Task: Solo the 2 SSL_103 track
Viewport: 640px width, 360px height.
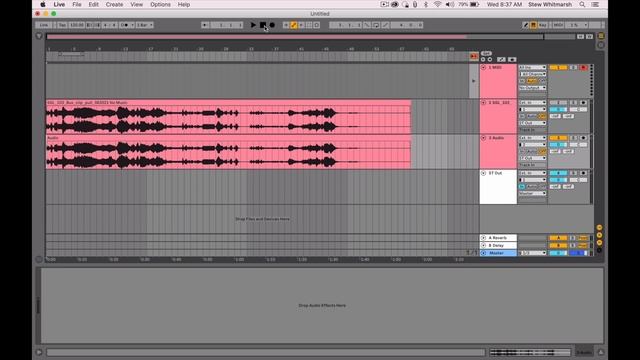Action: [x=573, y=102]
